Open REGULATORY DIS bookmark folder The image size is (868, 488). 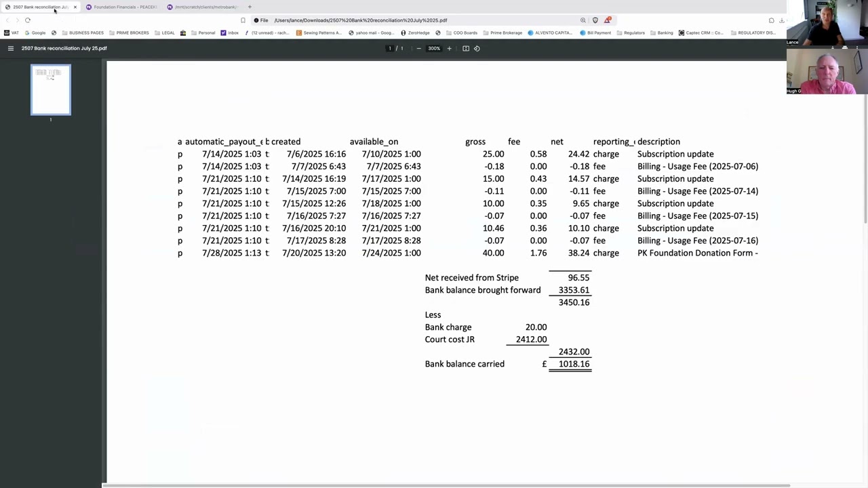[x=753, y=33]
